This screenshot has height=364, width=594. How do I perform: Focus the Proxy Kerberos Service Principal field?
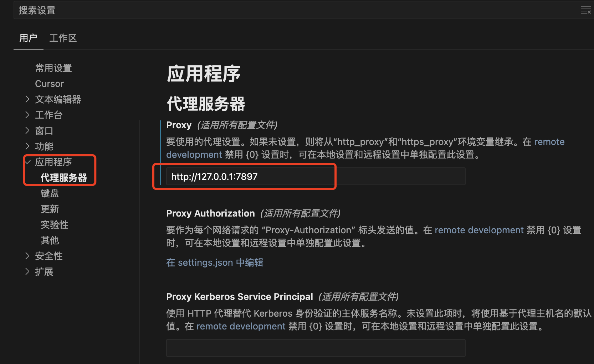pyautogui.click(x=315, y=348)
